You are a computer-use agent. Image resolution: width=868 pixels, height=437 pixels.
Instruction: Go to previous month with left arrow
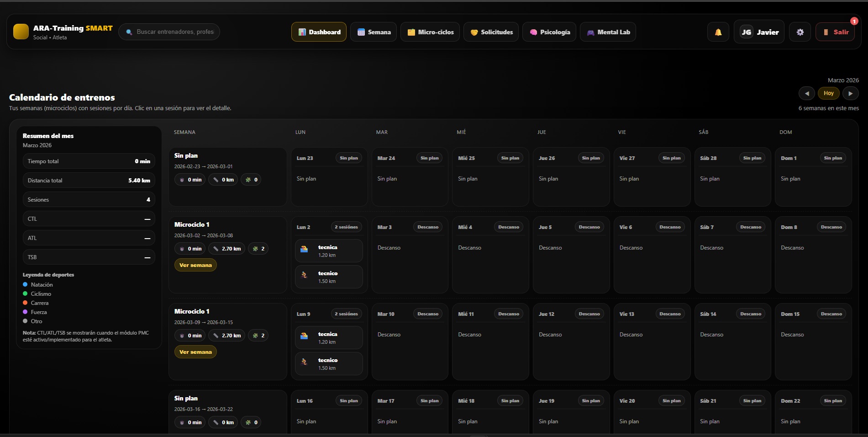[x=806, y=93]
